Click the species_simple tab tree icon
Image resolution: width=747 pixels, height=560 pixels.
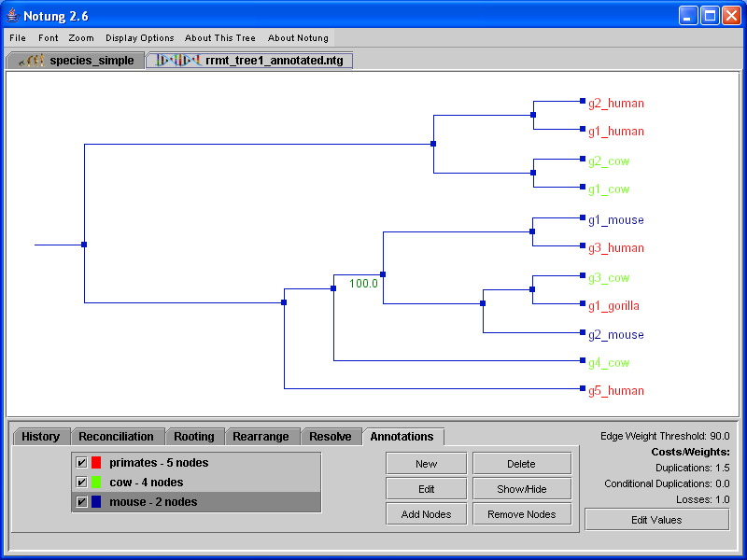[33, 61]
